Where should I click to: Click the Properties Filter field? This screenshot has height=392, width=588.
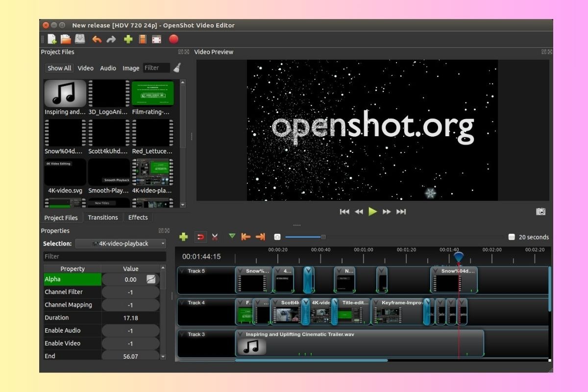(x=104, y=256)
